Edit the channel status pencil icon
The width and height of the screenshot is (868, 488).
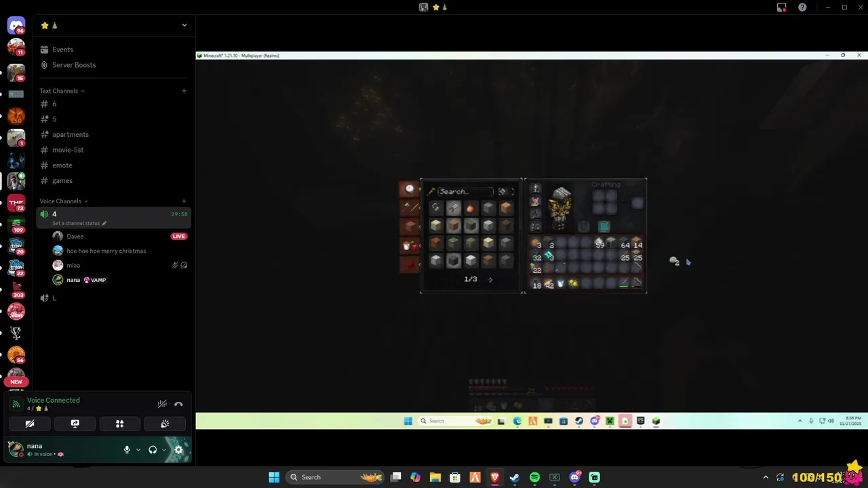(x=104, y=223)
